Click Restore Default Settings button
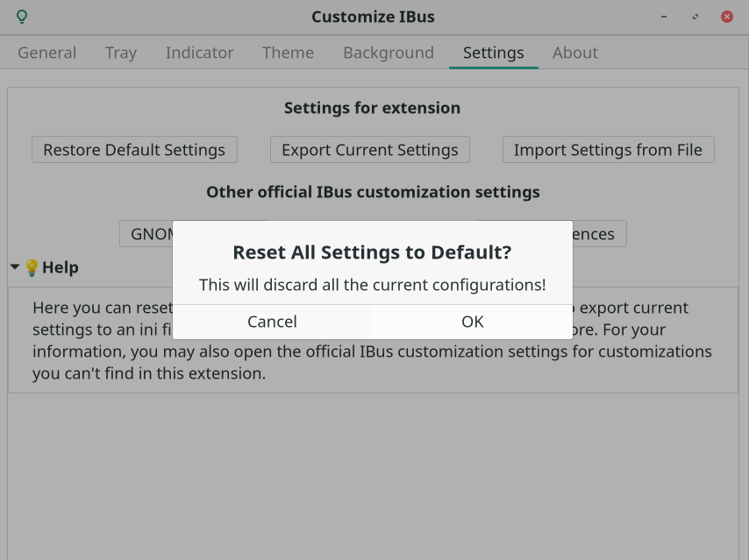Screen dimensions: 749x560 pos(134,150)
